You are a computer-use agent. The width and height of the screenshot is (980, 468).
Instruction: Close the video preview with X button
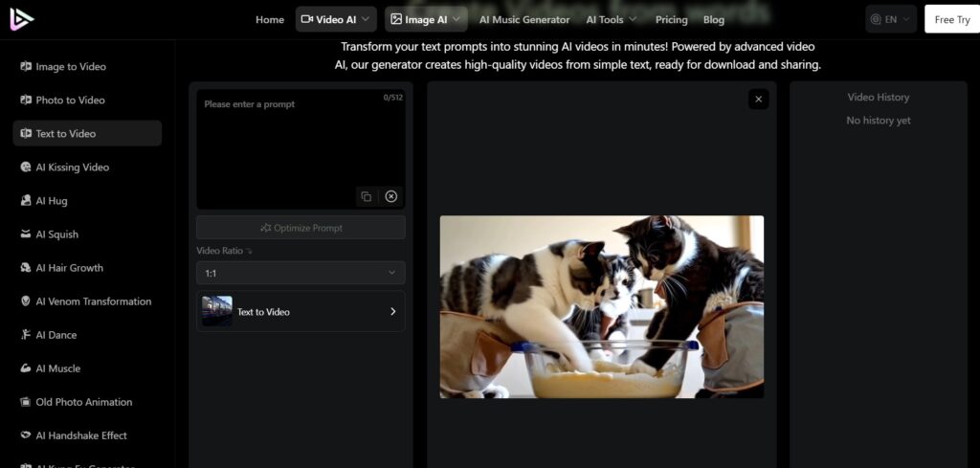coord(759,99)
